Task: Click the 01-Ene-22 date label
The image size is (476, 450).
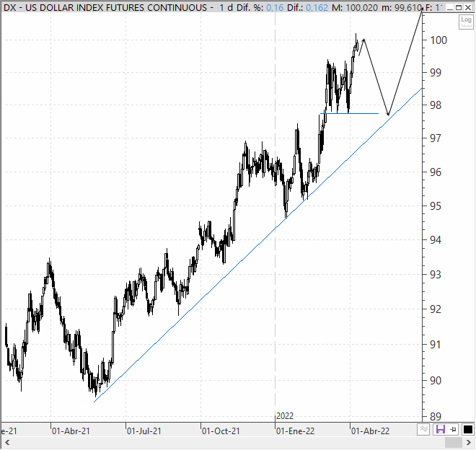Action: click(296, 431)
